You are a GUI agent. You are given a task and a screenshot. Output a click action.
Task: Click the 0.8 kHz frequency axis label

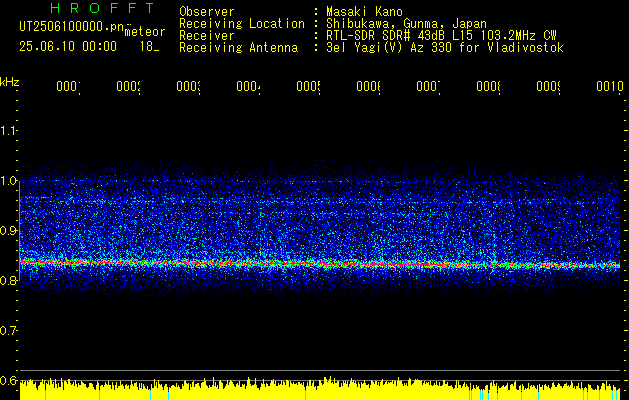[x=9, y=280]
